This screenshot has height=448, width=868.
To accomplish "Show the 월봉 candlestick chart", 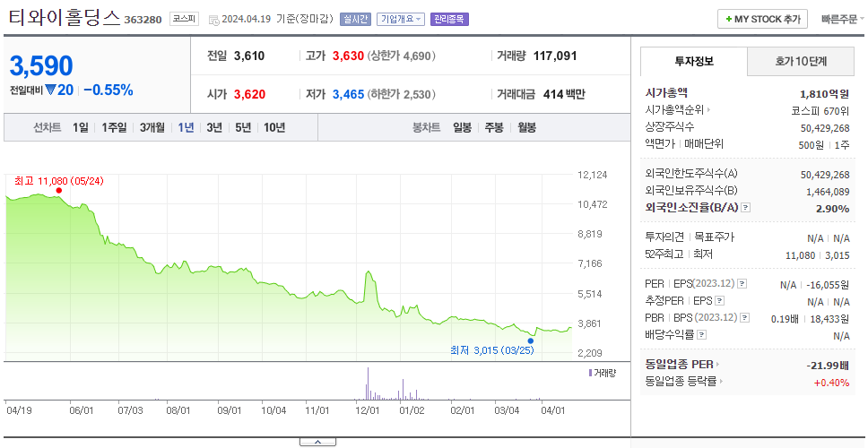I will (527, 128).
